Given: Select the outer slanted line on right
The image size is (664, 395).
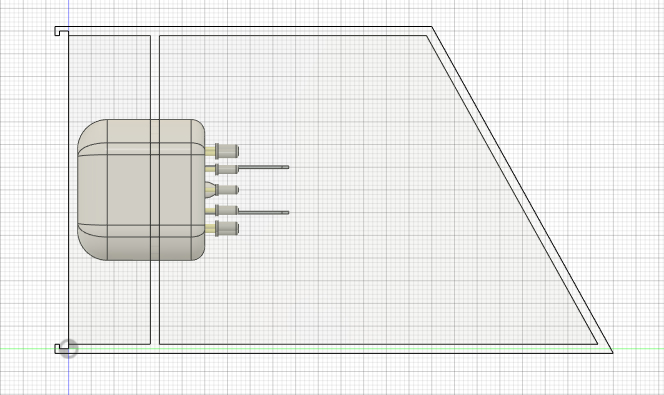Looking at the screenshot, I should click(x=522, y=189).
